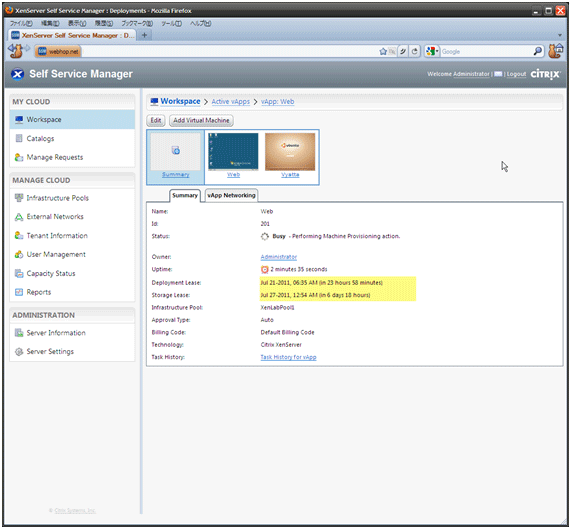Image resolution: width=571 pixels, height=529 pixels.
Task: Click the Storage Lease date value
Action: pos(315,295)
